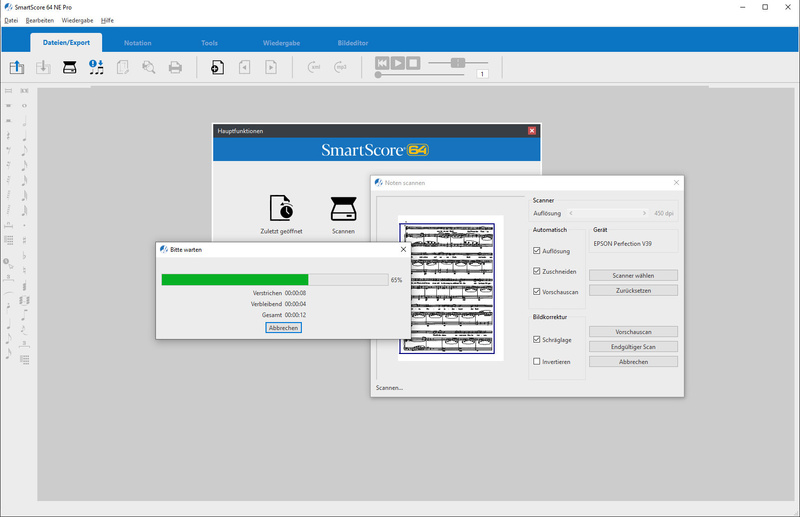The width and height of the screenshot is (800, 517).
Task: Click the Scannen icon in Hauptfunktionen
Action: click(343, 208)
